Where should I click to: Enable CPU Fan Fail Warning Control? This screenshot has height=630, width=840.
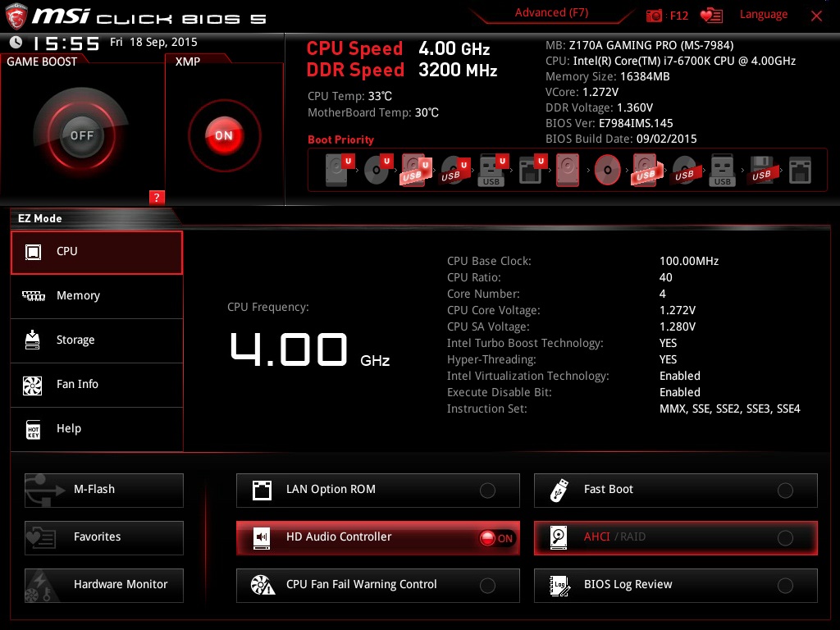pos(377,585)
